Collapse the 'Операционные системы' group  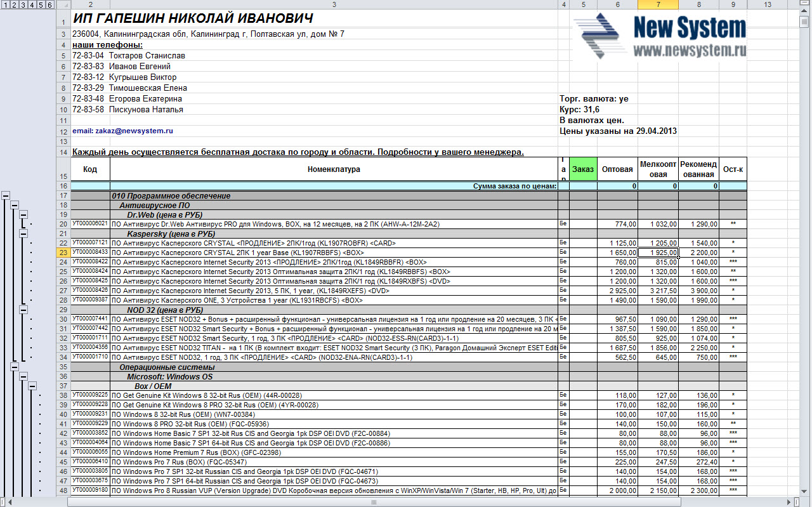click(x=15, y=367)
